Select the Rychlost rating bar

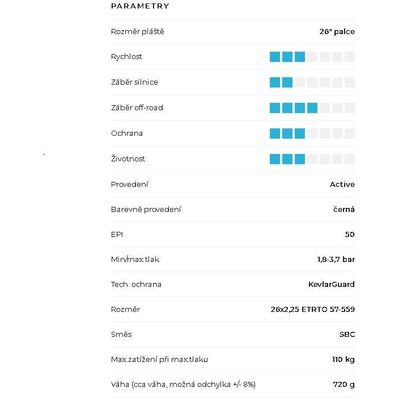point(312,57)
